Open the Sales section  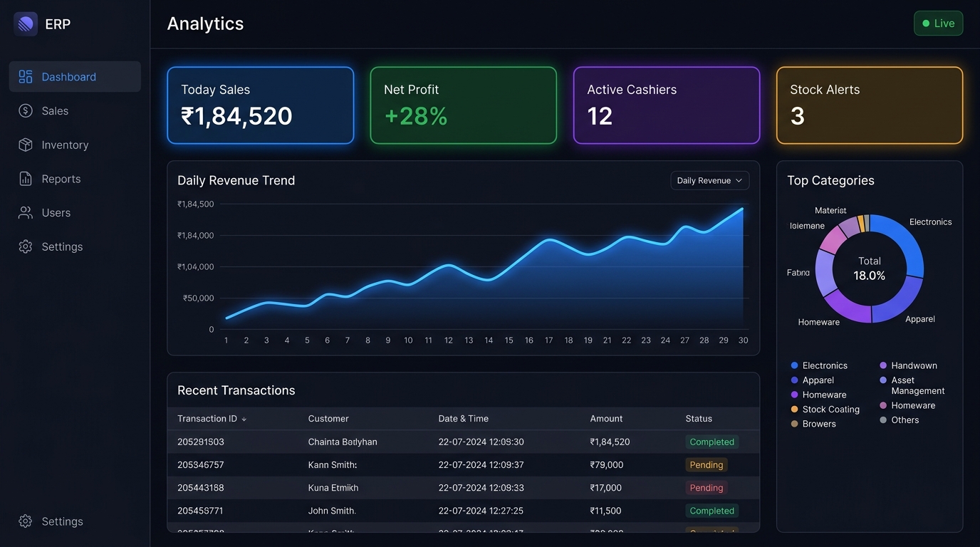(75, 110)
